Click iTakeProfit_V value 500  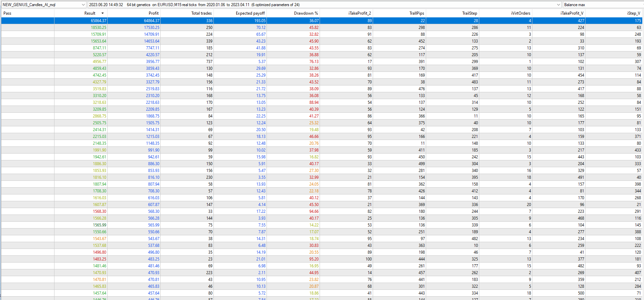click(581, 293)
